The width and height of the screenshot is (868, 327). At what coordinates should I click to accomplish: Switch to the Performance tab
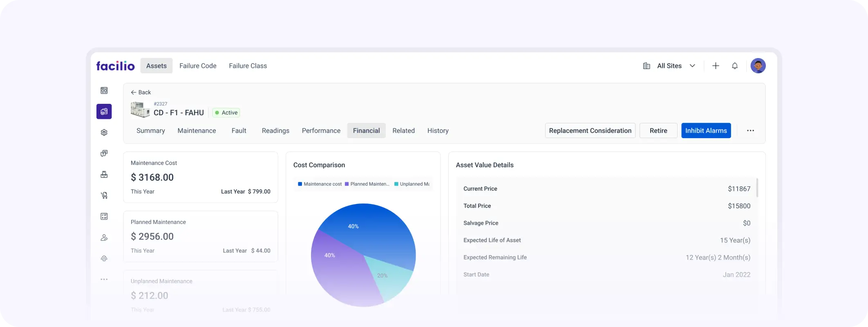[321, 131]
